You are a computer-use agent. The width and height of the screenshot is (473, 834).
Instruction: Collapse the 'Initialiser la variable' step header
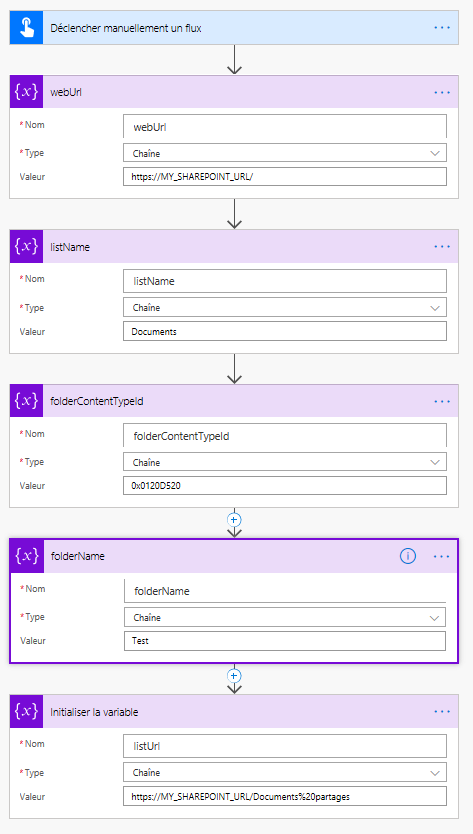click(x=234, y=712)
